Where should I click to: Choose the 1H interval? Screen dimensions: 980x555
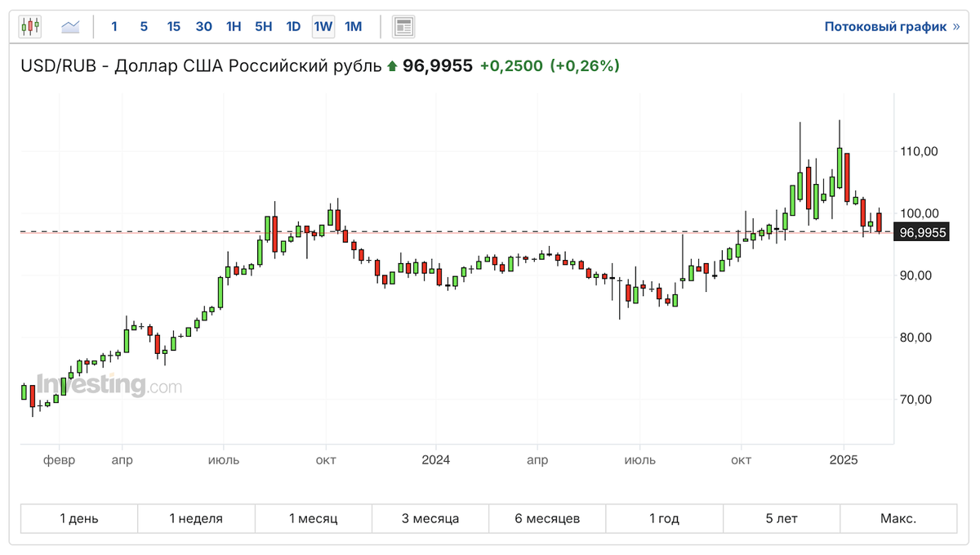[234, 26]
